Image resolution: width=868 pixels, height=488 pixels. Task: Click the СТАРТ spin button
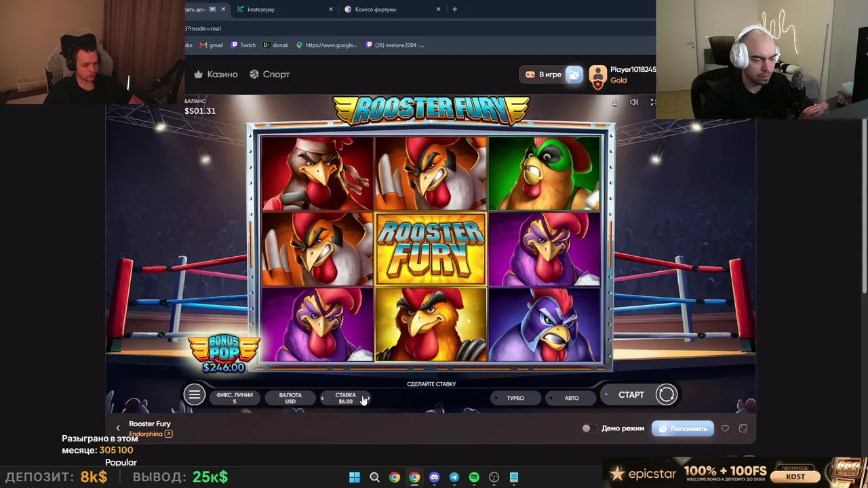pos(631,394)
